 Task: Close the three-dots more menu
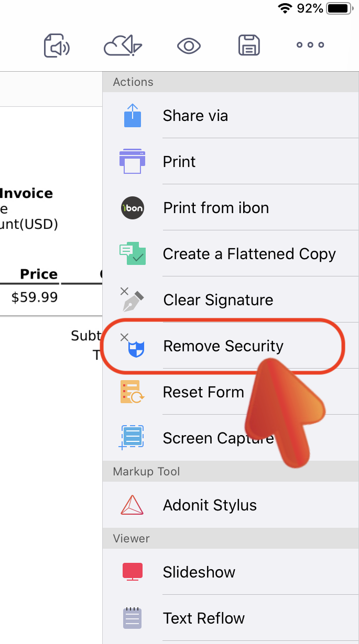(310, 45)
